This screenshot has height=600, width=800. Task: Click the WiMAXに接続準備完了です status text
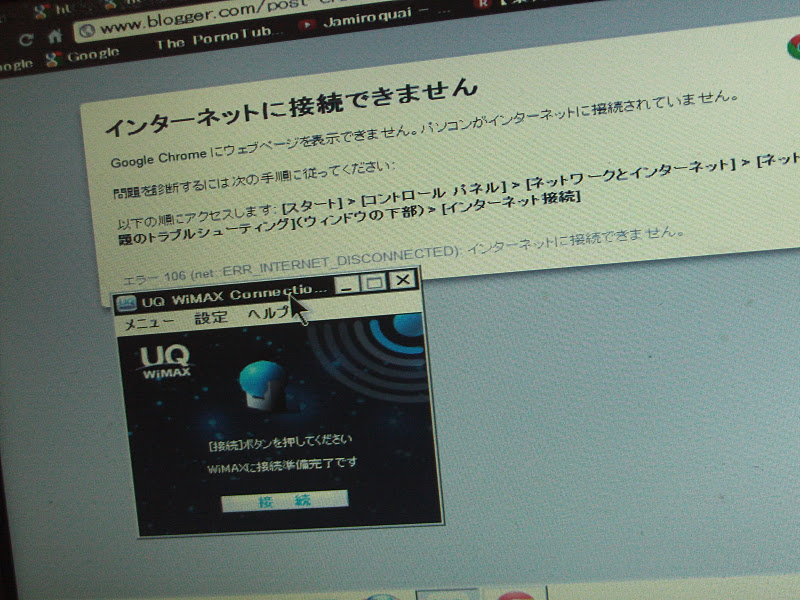(282, 466)
